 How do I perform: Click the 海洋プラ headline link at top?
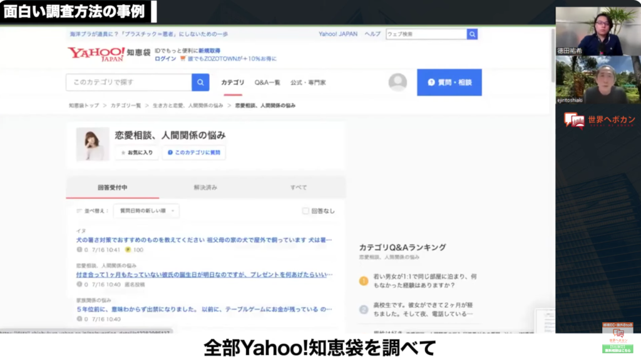(149, 34)
